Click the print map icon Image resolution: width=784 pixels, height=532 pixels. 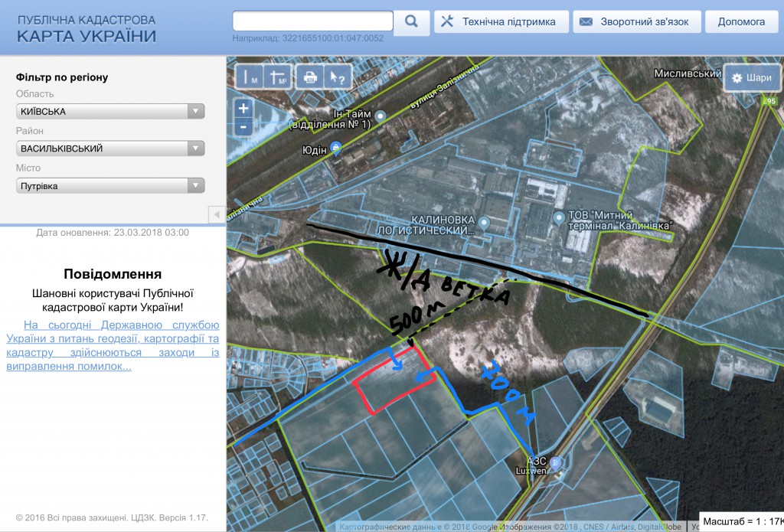pyautogui.click(x=310, y=77)
